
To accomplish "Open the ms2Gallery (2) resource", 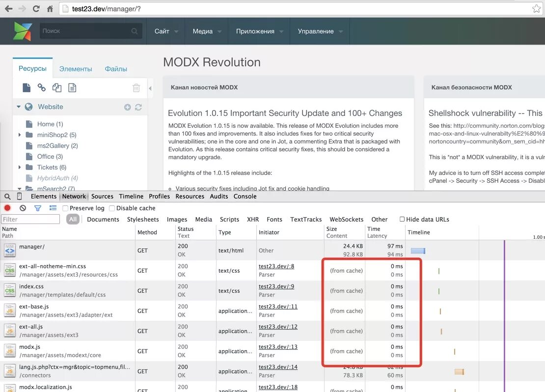I will click(x=57, y=146).
